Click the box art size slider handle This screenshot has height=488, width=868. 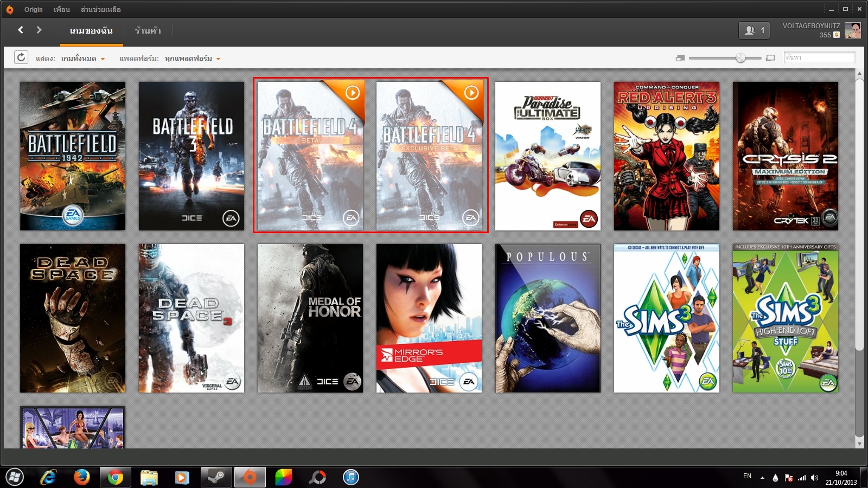point(741,58)
